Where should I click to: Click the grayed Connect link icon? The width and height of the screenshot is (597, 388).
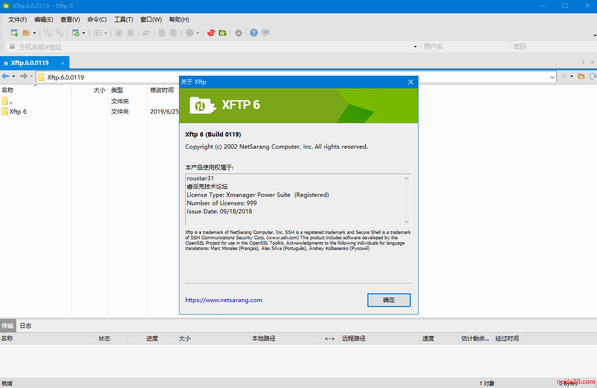pos(48,33)
